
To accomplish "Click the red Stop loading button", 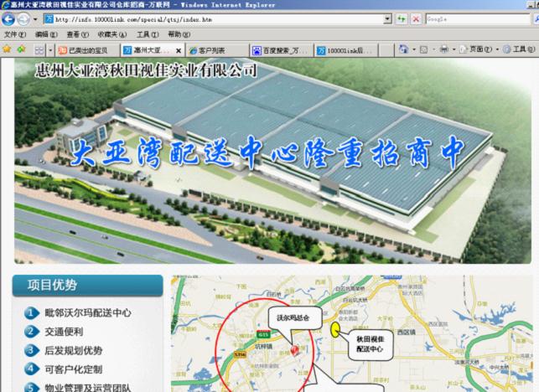I will [x=416, y=19].
